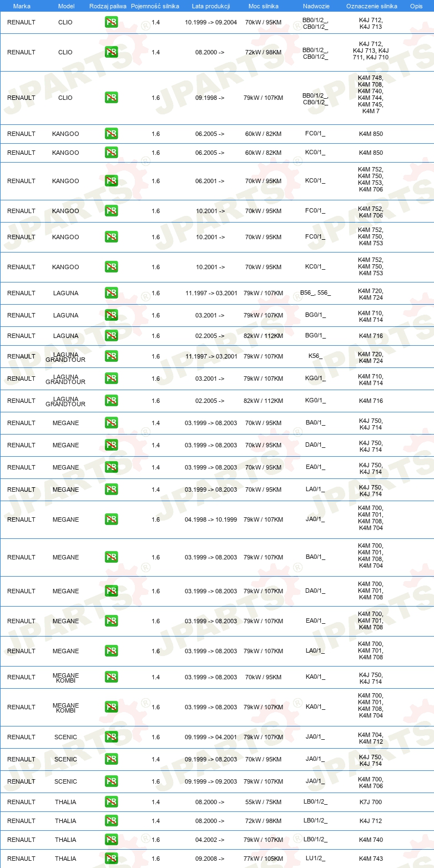Click the Rodzaj paliwa column header
The height and width of the screenshot is (868, 434).
(108, 6)
